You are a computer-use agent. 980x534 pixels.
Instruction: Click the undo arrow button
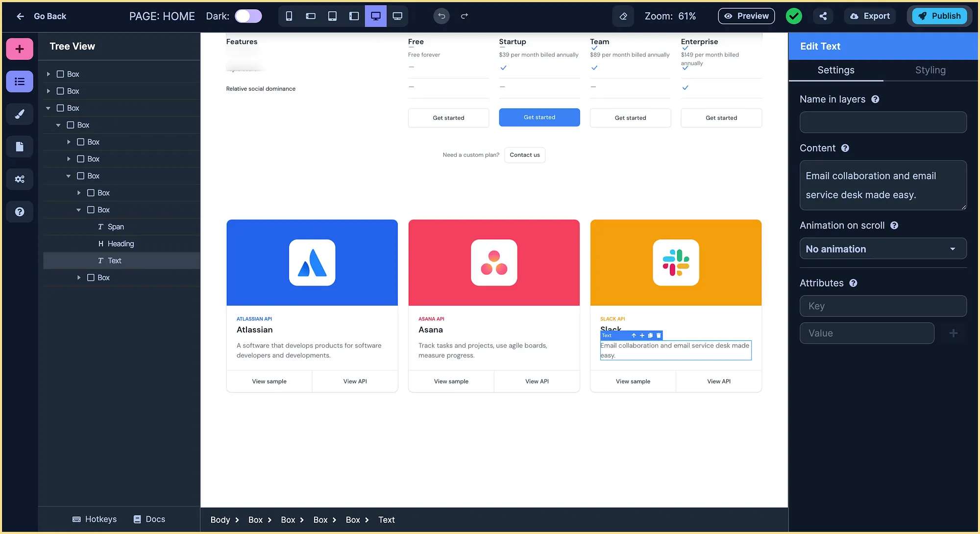(x=441, y=16)
